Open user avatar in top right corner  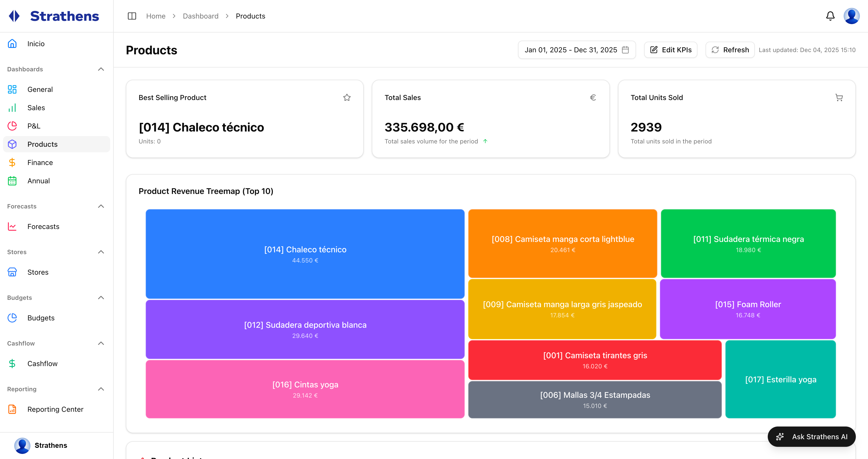coord(851,16)
